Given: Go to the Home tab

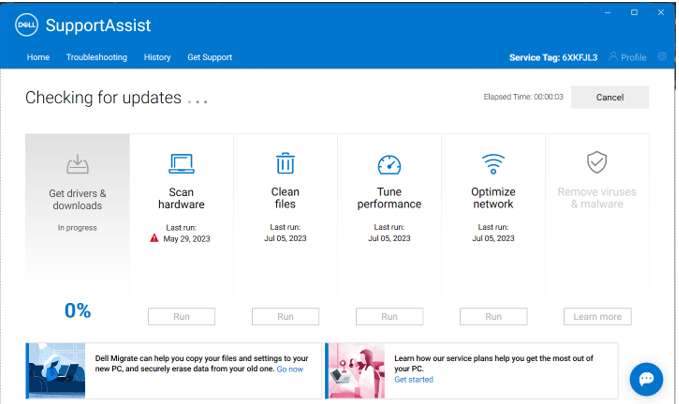Looking at the screenshot, I should pyautogui.click(x=38, y=57).
